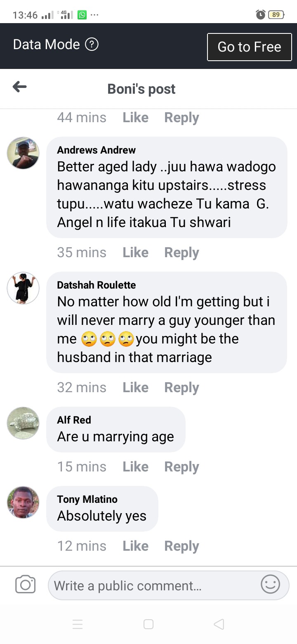Like Andrews Andrew's comment
Viewport: 297px width, 644px height.
click(x=135, y=252)
